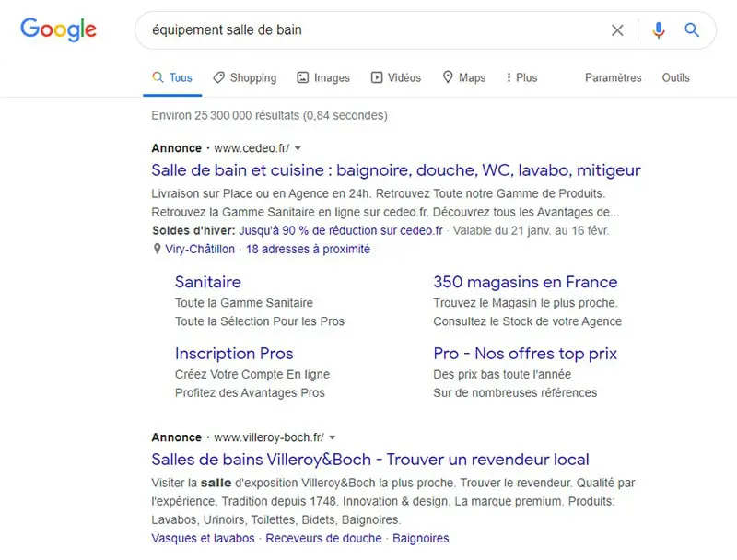Start voice search with microphone icon
Screen dimensions: 737x560
pyautogui.click(x=659, y=30)
